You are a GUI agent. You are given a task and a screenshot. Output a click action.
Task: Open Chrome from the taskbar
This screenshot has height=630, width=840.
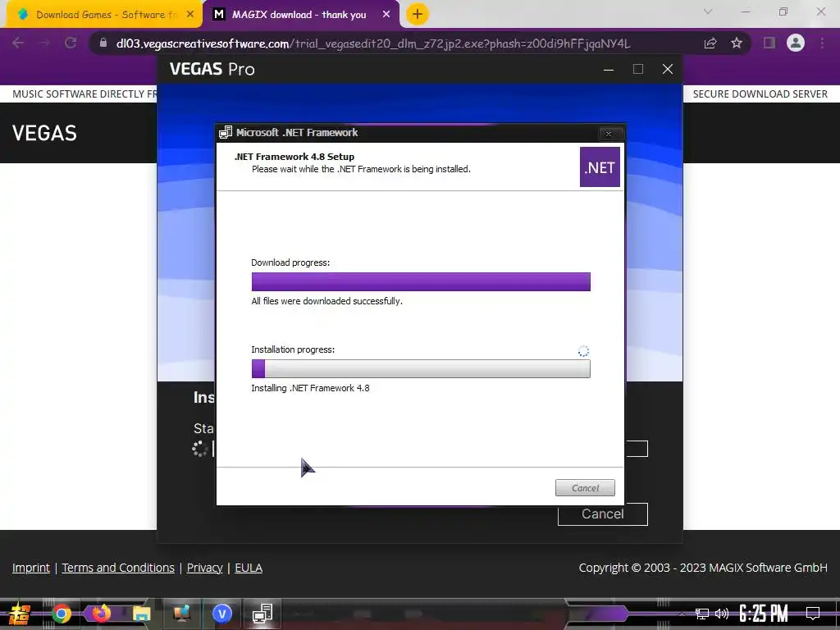point(61,614)
